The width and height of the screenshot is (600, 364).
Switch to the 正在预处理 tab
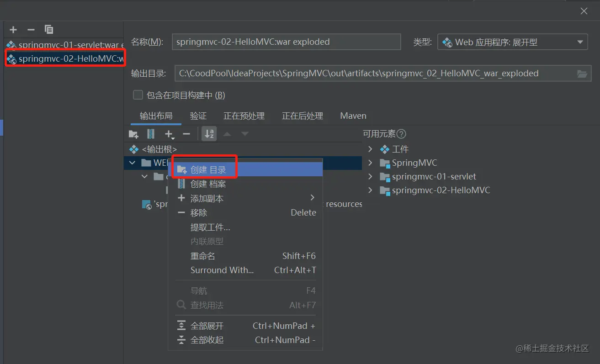(244, 116)
